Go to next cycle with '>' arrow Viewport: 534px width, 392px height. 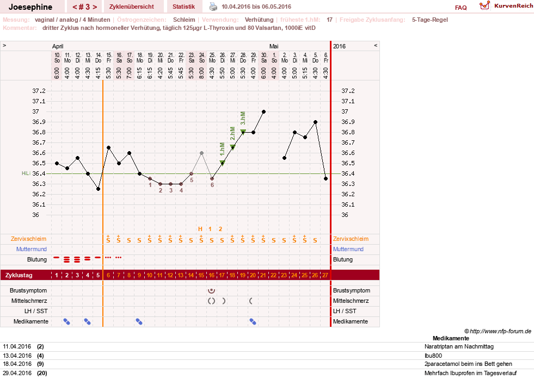coord(95,7)
